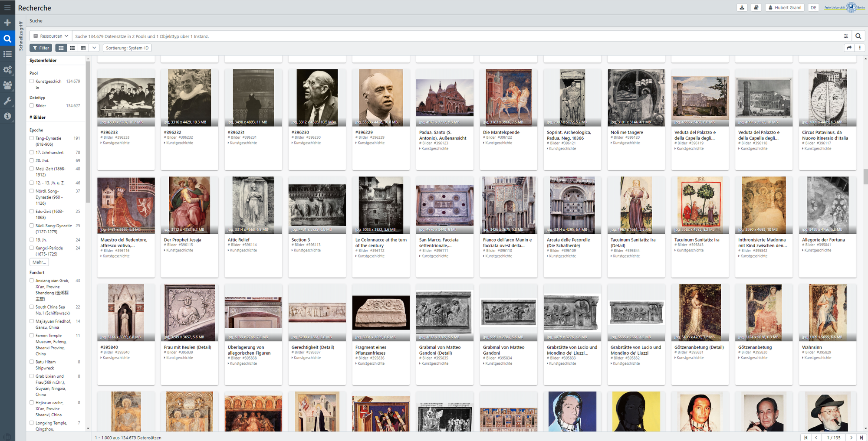
Task: Open the DE language selector
Action: click(813, 7)
